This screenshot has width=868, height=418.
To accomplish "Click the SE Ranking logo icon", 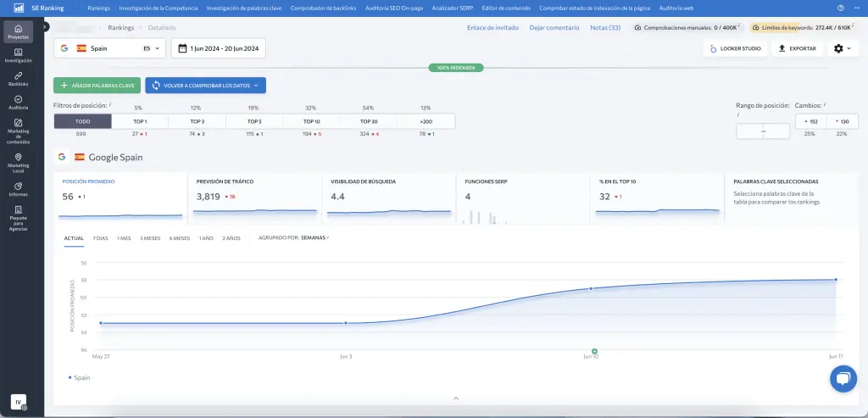I will [19, 8].
